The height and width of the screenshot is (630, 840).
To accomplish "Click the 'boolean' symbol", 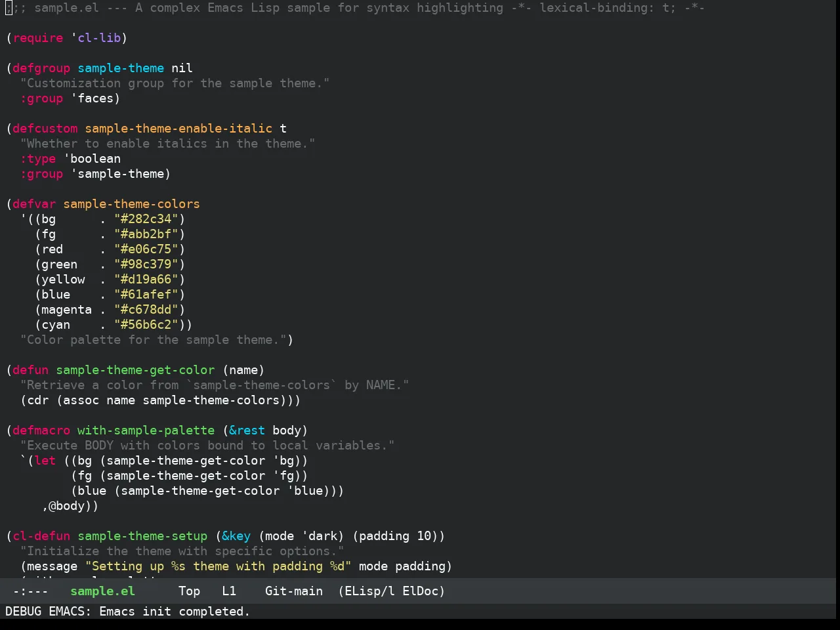I will (96, 159).
